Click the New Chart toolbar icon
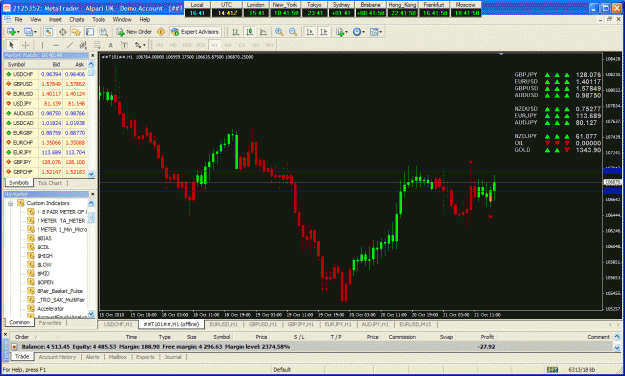This screenshot has width=625, height=376. click(11, 32)
